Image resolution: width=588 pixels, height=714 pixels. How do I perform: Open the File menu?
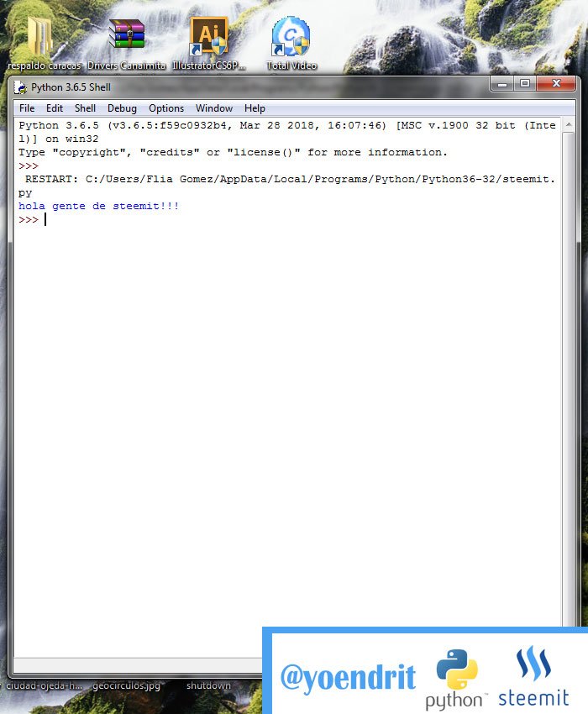[x=27, y=108]
